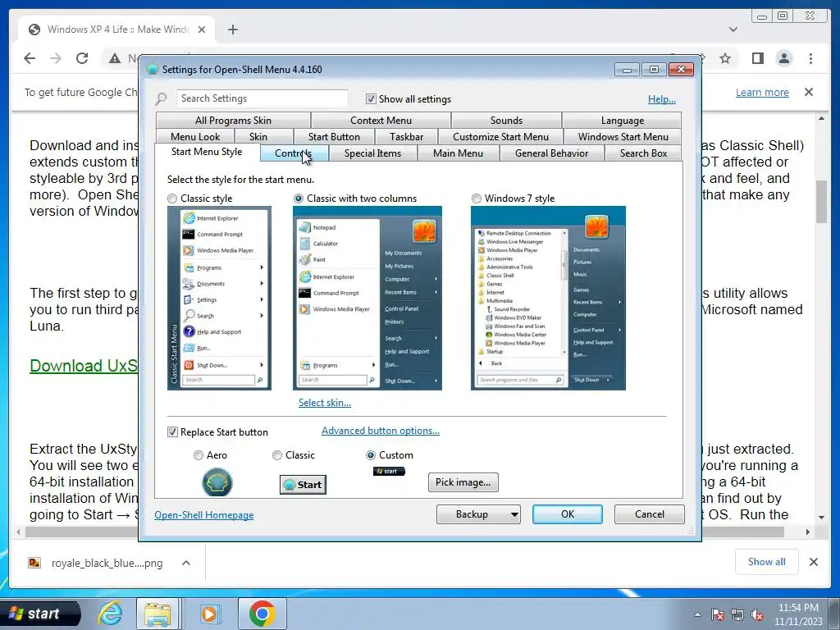Screen dimensions: 840x630
Task: Click the Aero shell button image
Action: (217, 482)
